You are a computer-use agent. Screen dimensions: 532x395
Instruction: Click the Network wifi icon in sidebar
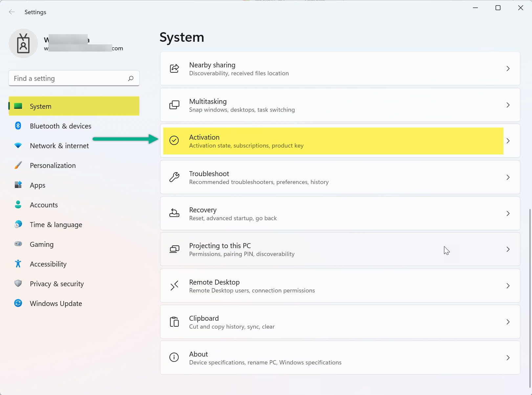18,146
